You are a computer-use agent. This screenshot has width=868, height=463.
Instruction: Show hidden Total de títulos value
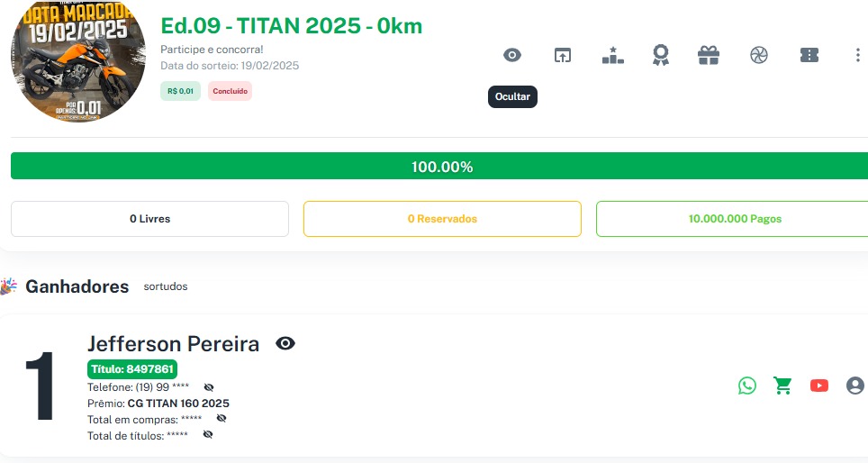208,435
